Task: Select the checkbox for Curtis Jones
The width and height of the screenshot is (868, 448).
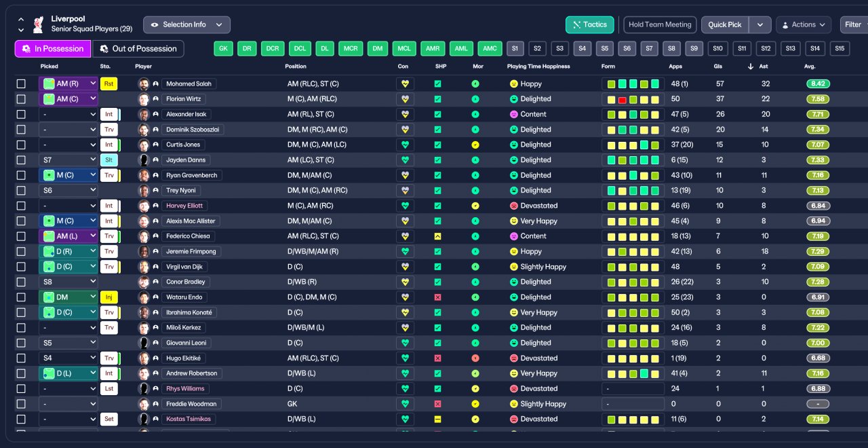Action: click(21, 145)
